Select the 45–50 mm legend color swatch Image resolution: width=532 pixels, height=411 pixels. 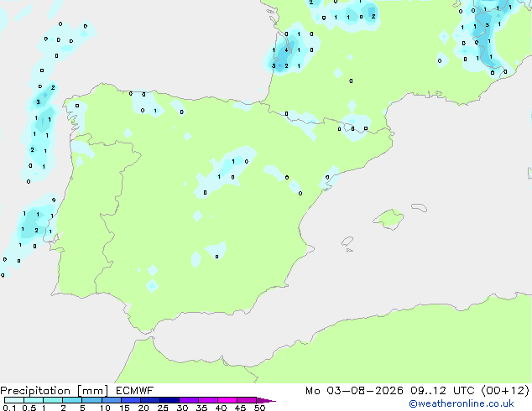[247, 400]
